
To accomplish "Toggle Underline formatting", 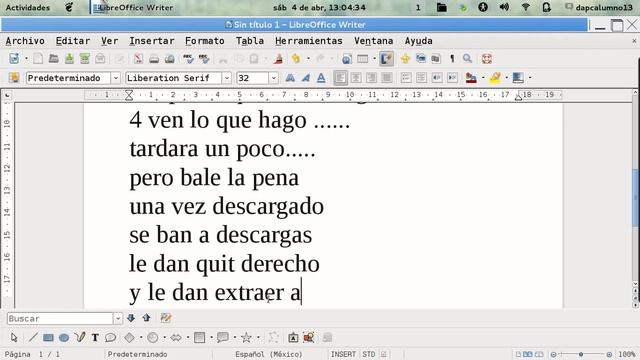I will click(x=321, y=78).
